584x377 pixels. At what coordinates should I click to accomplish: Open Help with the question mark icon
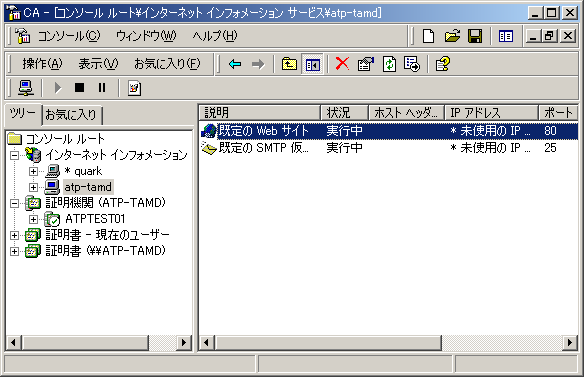point(443,64)
